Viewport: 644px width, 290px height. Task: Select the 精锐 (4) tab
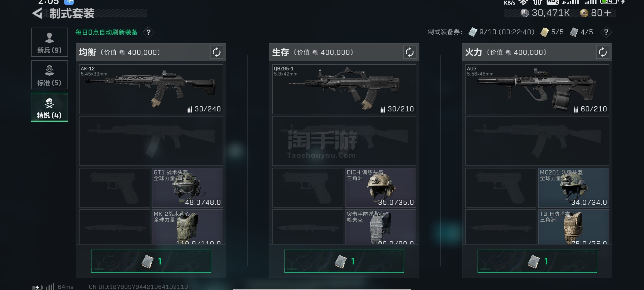tap(49, 107)
